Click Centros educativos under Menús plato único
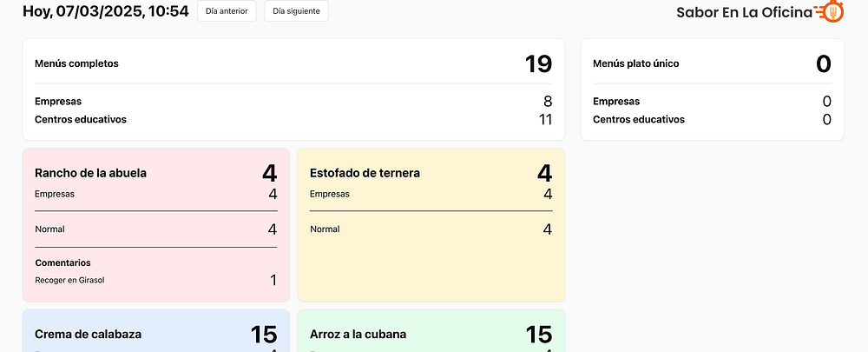 click(x=712, y=119)
